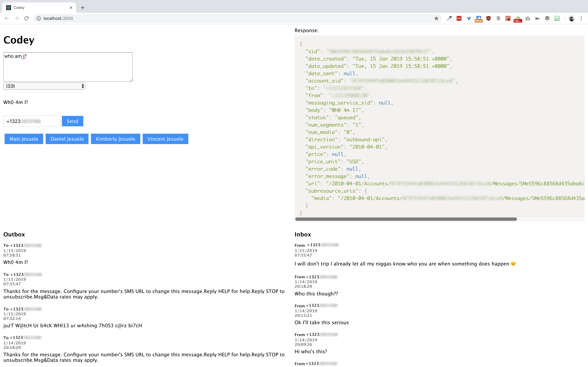
Task: Click the uBlock Origin shield icon
Action: [x=488, y=19]
